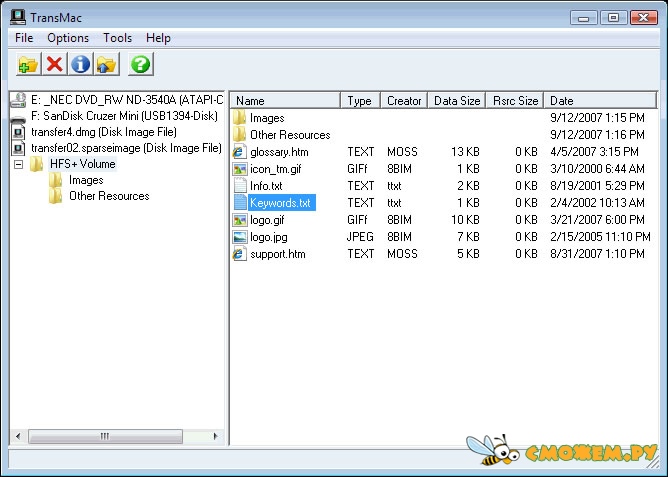The height and width of the screenshot is (477, 668).
Task: Click horizontal scrollbar thumb in tree pane
Action: click(105, 436)
